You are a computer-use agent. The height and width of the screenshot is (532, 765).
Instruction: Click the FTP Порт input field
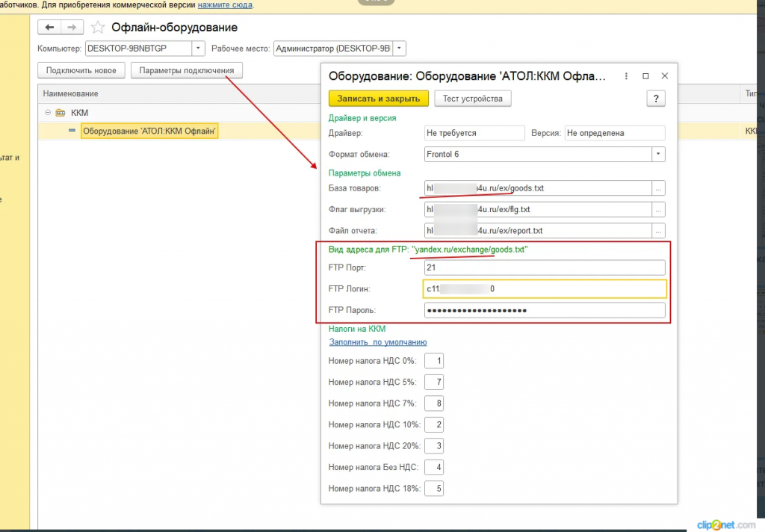coord(544,267)
